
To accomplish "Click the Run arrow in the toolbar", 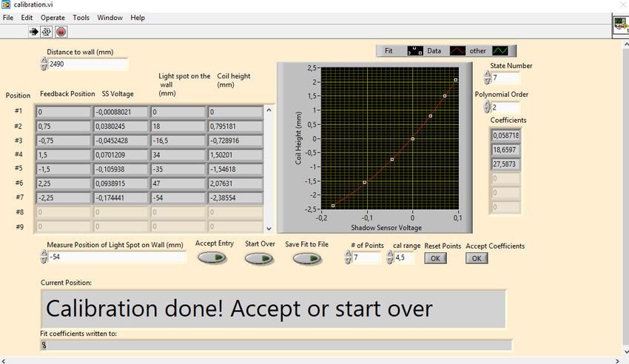I will [33, 32].
